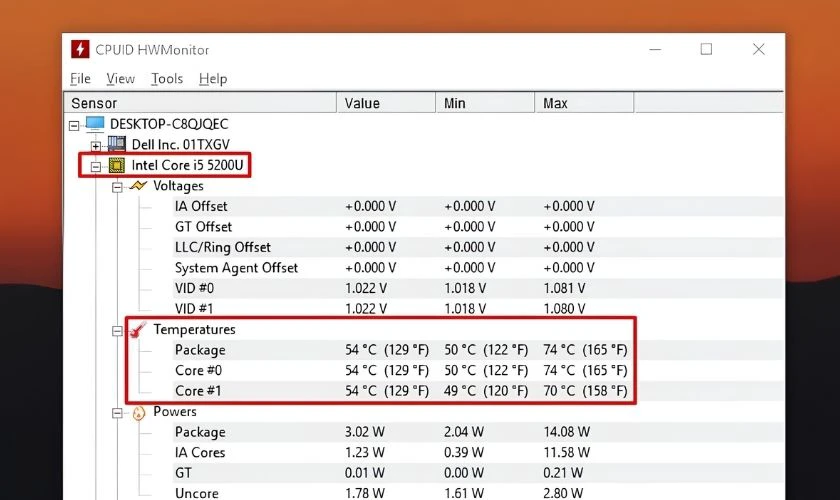Viewport: 840px width, 500px height.
Task: Click the Powers flame icon
Action: pyautogui.click(x=138, y=413)
